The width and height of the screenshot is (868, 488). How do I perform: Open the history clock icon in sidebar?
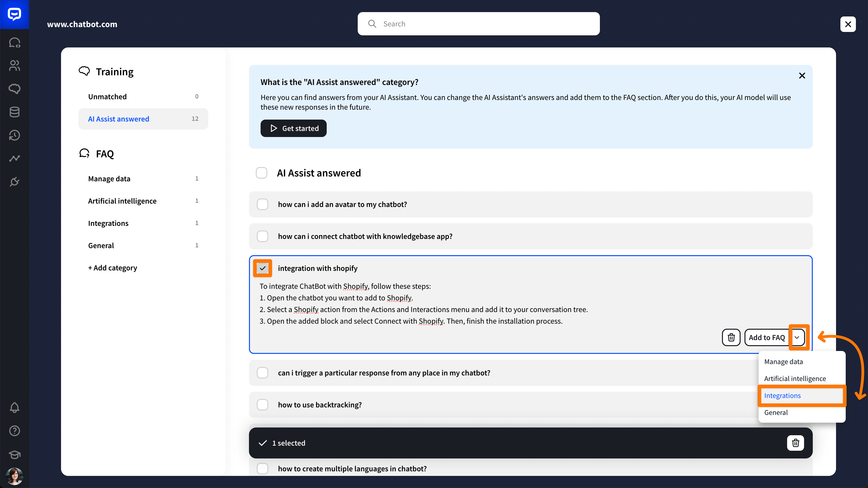coord(15,135)
